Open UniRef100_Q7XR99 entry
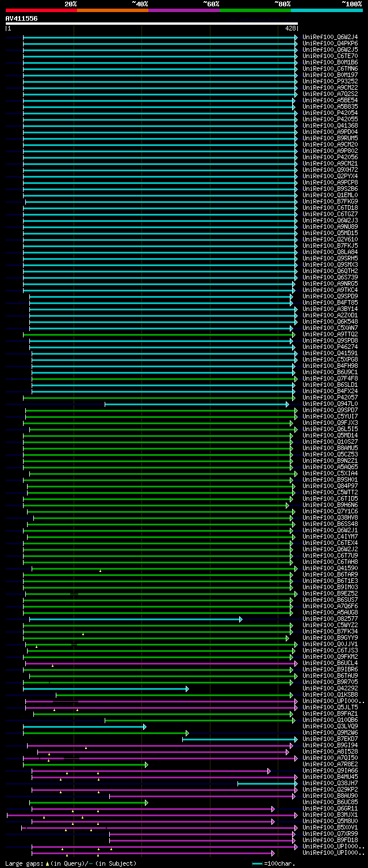 coord(330,834)
